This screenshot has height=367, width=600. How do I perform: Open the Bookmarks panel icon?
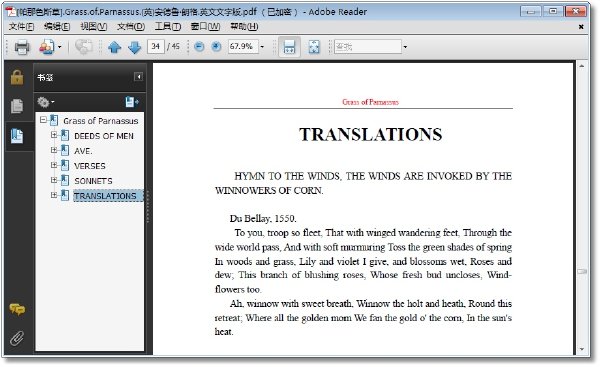17,136
